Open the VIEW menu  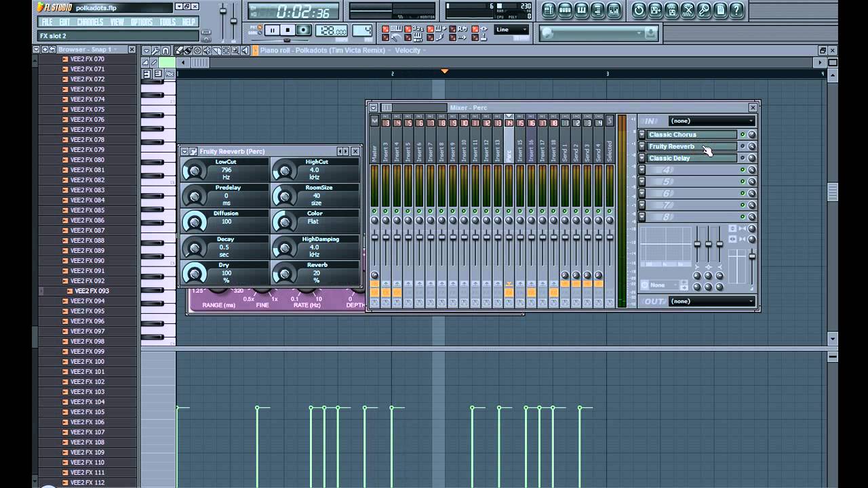[x=117, y=22]
